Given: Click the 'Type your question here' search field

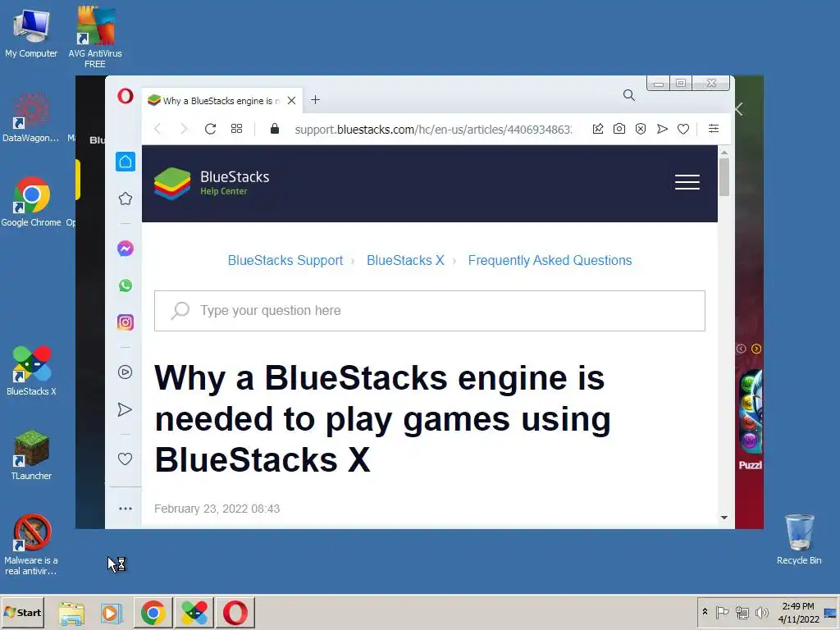Looking at the screenshot, I should [430, 311].
